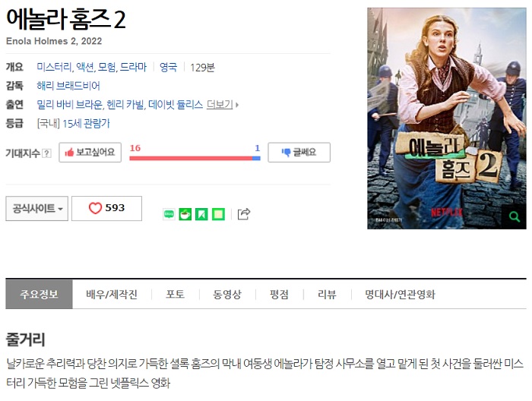The image size is (532, 401).
Task: Vote 보고싶어요 with the thumbs-up button
Action: pyautogui.click(x=90, y=152)
